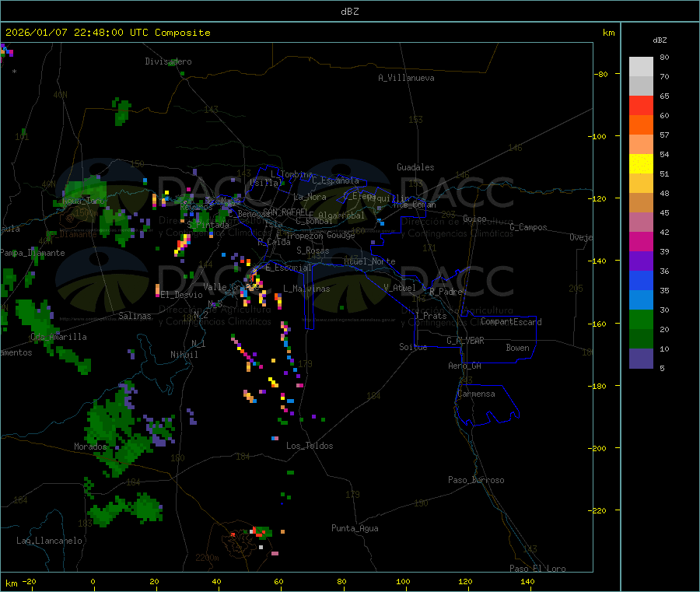Click the L_Malvinas location label
700x592 pixels.
pos(306,289)
